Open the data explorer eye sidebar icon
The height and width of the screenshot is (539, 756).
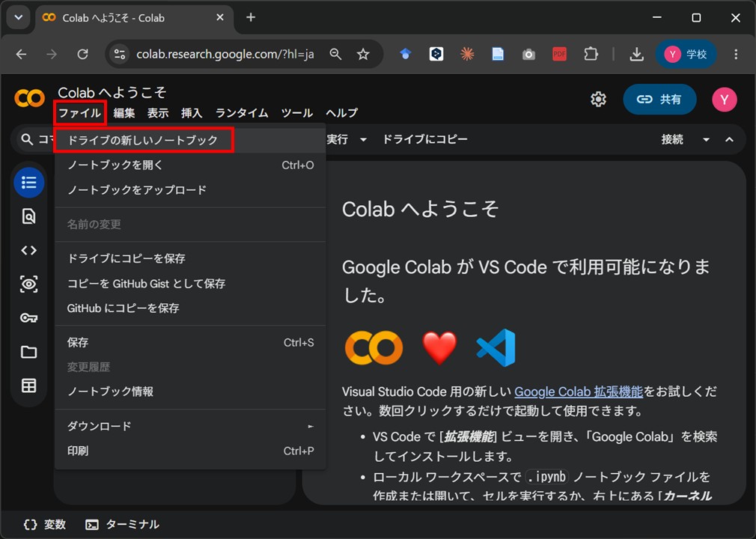point(29,284)
